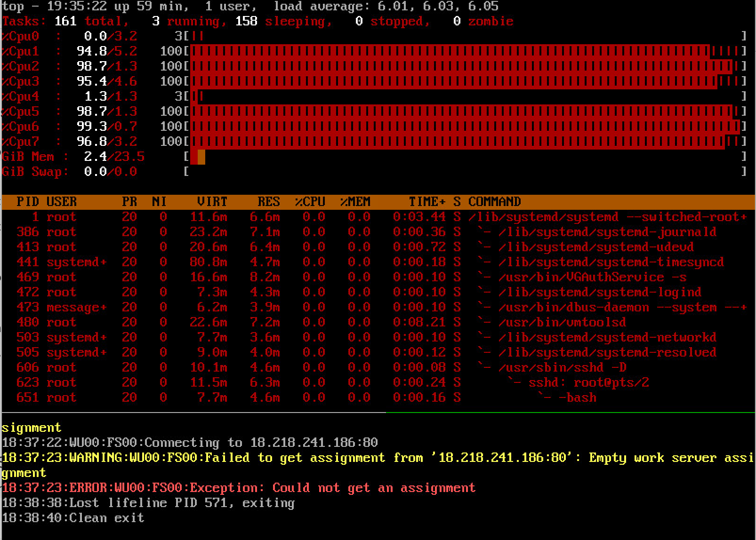Click the 0:03.44 TIME+ value
756x540 pixels.
[x=419, y=217]
